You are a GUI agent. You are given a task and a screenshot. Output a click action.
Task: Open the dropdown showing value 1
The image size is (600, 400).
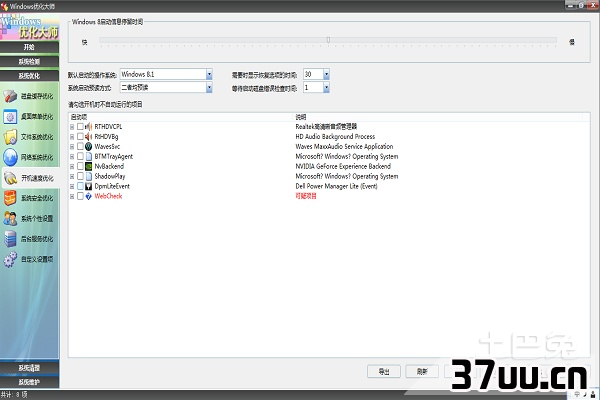326,88
